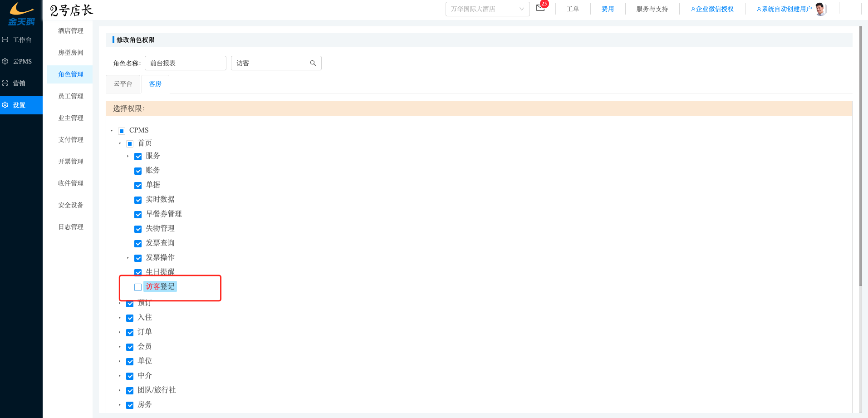Toggle the CPMS checkbox
Viewport: 868px width, 418px height.
click(122, 131)
